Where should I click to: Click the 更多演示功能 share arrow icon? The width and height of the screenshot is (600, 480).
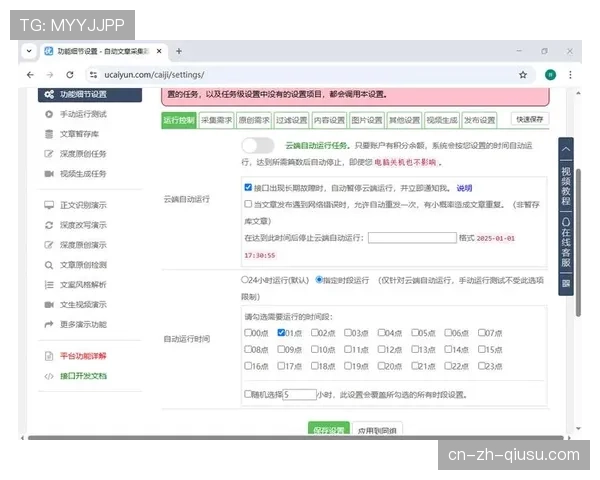click(x=49, y=325)
